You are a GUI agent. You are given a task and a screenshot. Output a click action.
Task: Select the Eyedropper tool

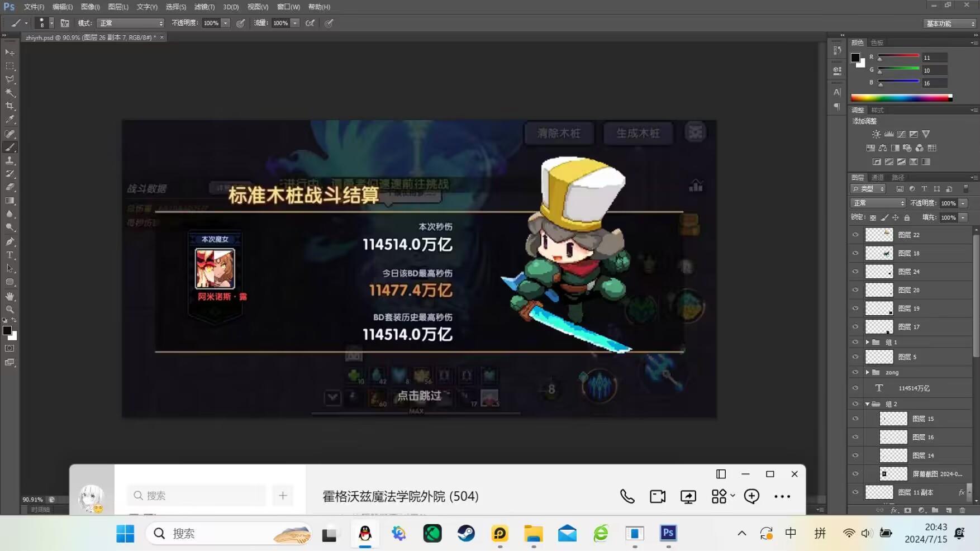coord(9,120)
